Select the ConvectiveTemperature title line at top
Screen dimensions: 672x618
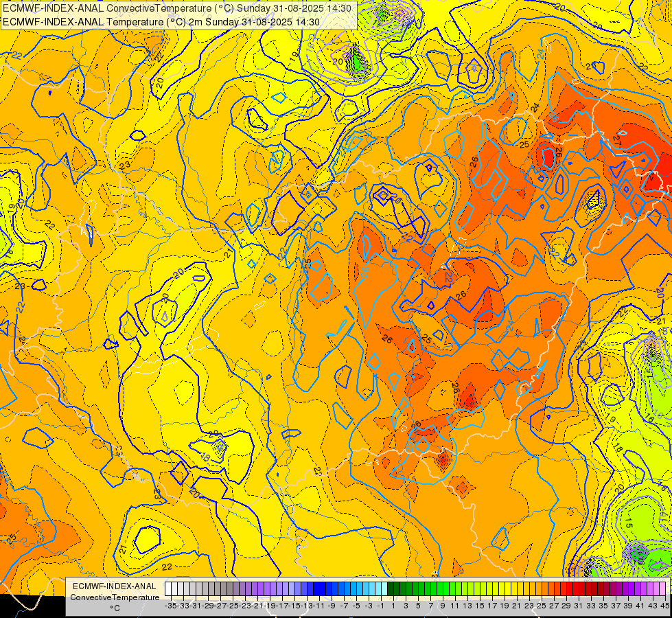point(177,8)
